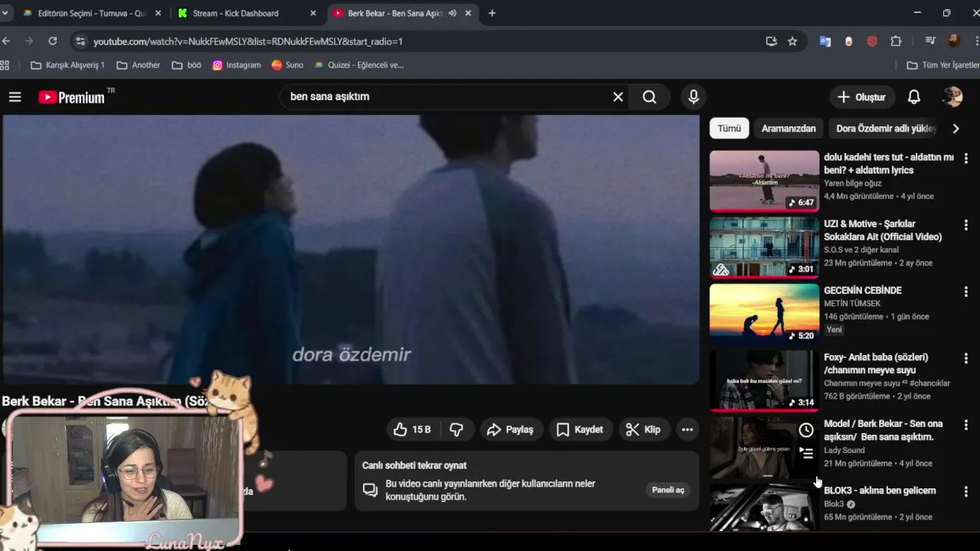The image size is (980, 551).
Task: Open a new browser tab
Action: 492,13
